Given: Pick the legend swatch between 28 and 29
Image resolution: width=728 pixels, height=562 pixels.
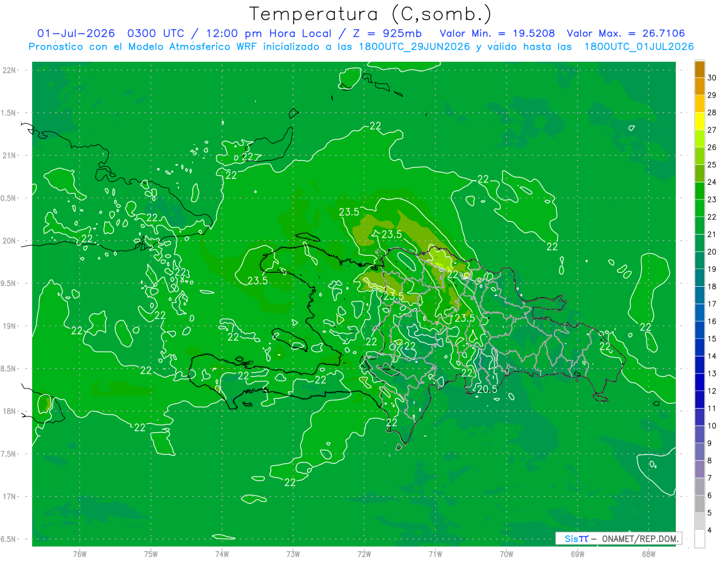Looking at the screenshot, I should click(699, 104).
